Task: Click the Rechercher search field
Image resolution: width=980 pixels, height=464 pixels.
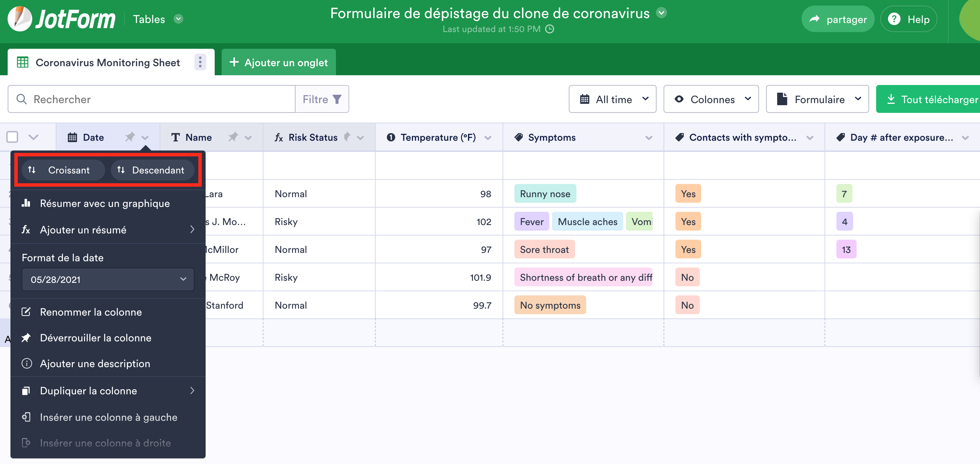Action: (x=160, y=99)
